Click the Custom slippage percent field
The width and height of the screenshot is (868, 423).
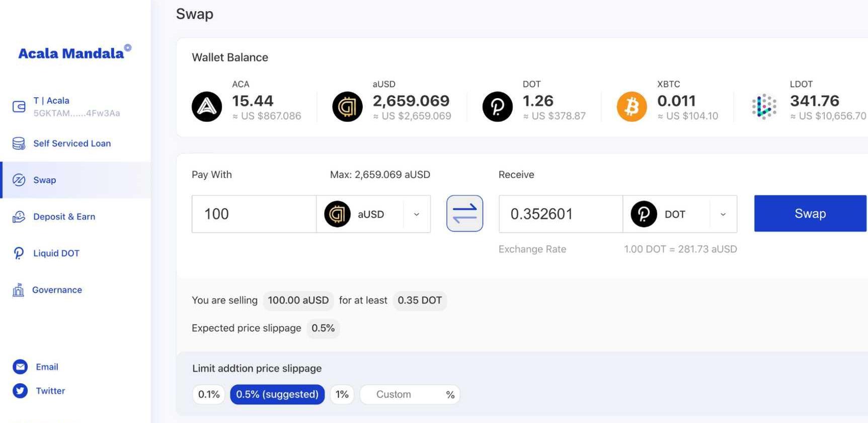[403, 394]
